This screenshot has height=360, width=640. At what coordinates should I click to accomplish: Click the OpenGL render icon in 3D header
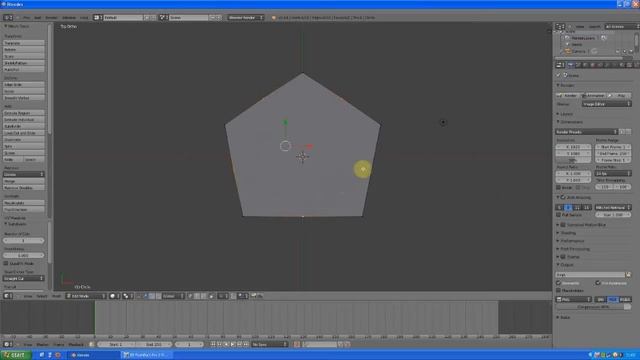coord(254,296)
